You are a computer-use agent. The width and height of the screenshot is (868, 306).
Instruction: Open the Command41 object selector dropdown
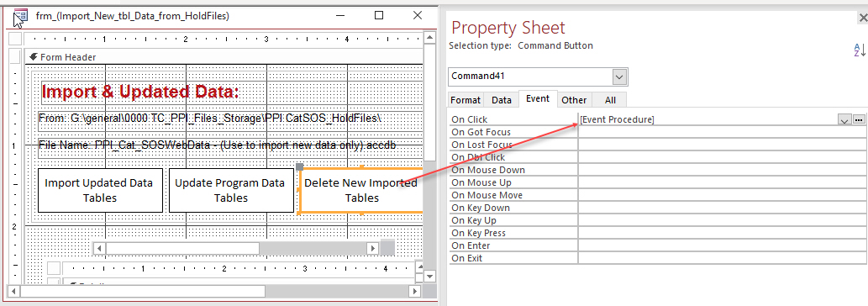pyautogui.click(x=619, y=76)
